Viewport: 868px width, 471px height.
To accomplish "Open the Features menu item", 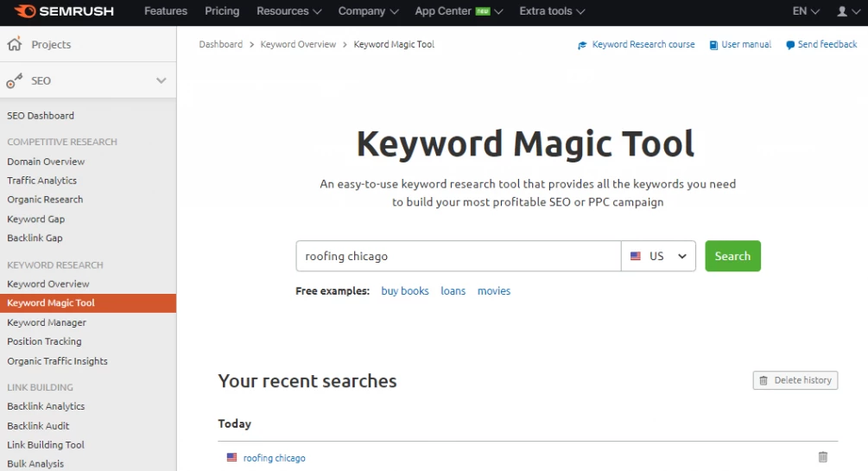I will pyautogui.click(x=166, y=11).
